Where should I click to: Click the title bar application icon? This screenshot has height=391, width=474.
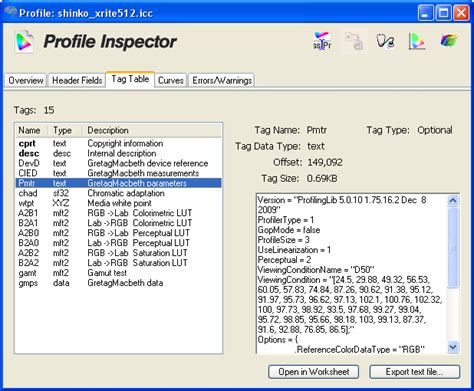point(10,12)
